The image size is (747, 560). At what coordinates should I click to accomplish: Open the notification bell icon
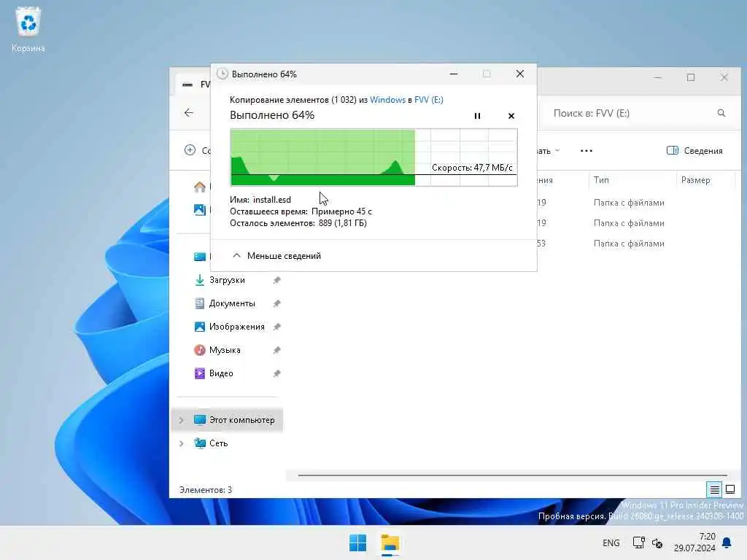coord(727,542)
